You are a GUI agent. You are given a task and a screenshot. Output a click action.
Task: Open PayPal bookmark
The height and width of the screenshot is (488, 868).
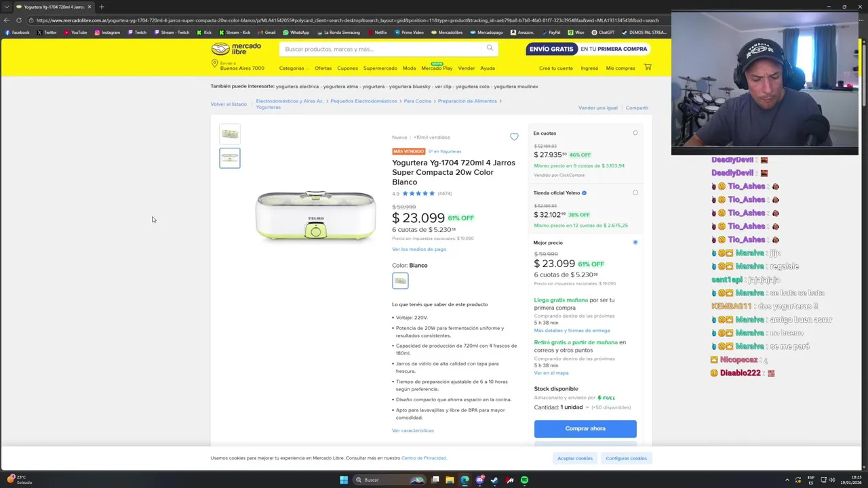[x=550, y=32]
